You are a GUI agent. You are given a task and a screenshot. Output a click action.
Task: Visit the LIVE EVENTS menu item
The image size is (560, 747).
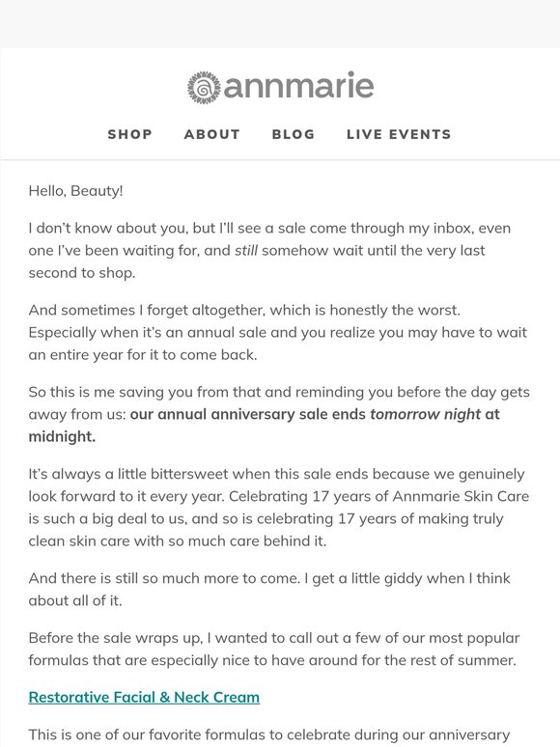399,134
